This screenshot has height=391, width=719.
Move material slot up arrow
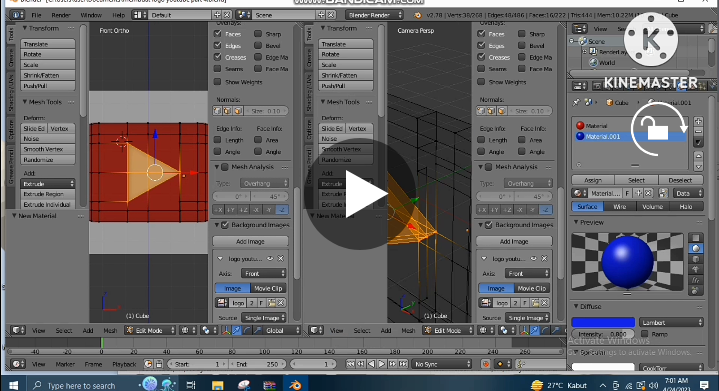point(698,156)
